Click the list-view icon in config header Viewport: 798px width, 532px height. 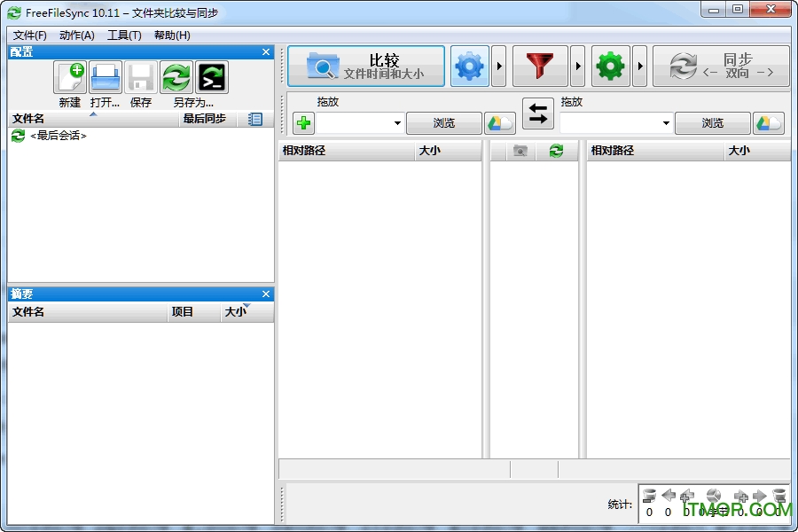coord(255,119)
